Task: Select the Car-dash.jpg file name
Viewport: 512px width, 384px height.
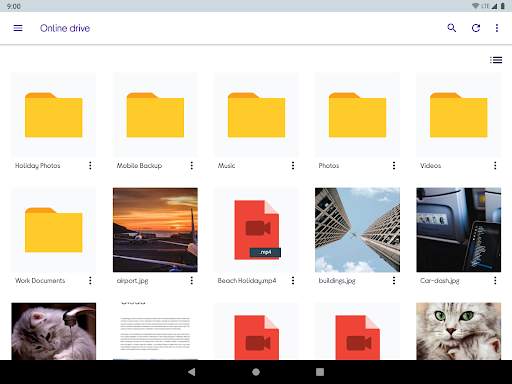Action: coord(440,281)
